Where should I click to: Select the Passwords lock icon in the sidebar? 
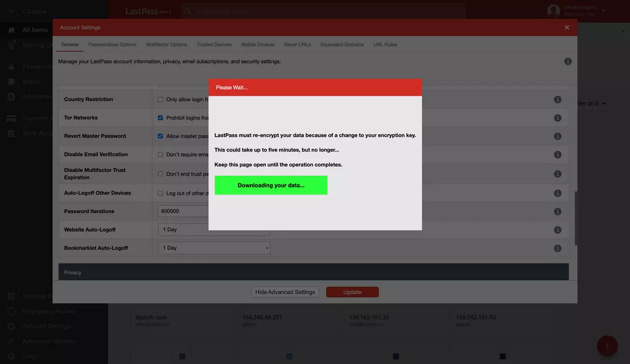point(11,66)
